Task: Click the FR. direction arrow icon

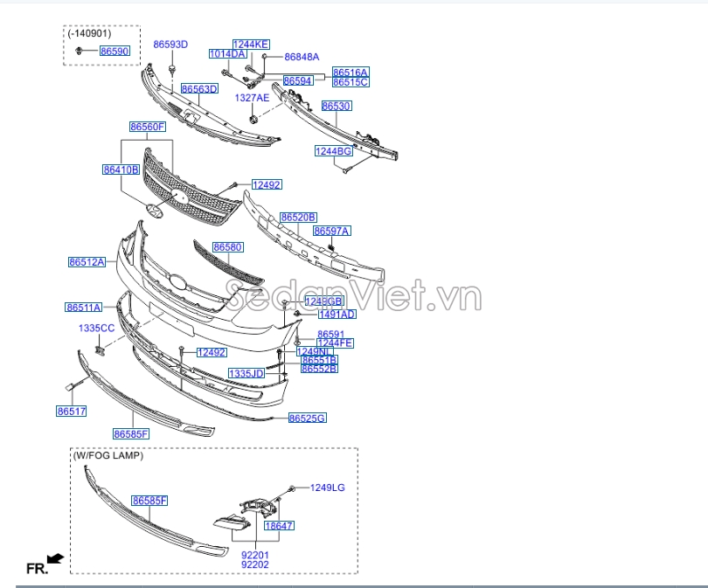Action: coord(55,558)
